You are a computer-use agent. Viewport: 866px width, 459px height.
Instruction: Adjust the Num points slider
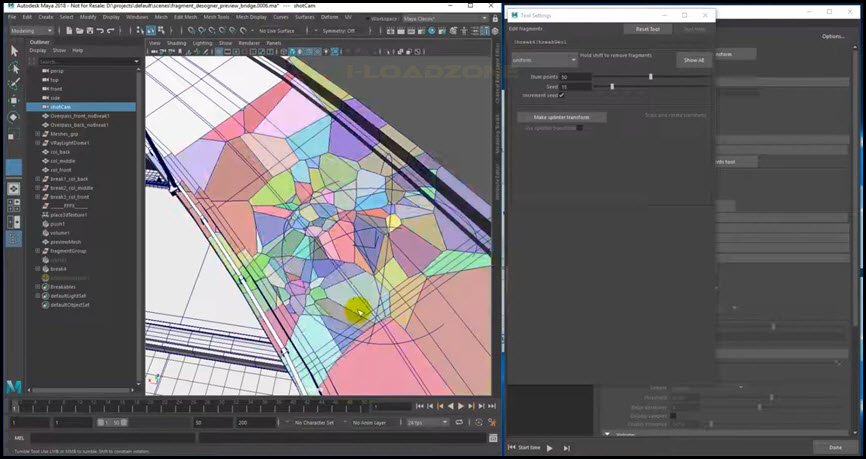[650, 77]
